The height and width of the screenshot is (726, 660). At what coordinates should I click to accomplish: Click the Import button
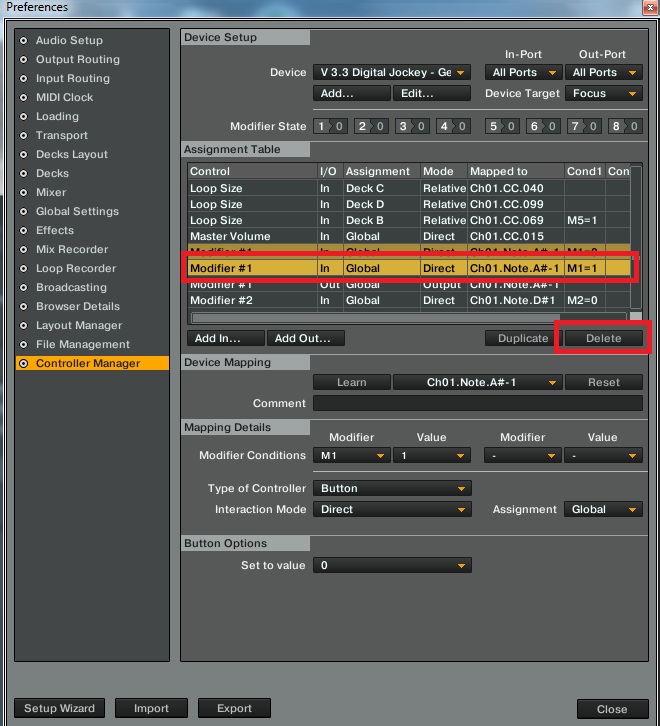(x=151, y=708)
